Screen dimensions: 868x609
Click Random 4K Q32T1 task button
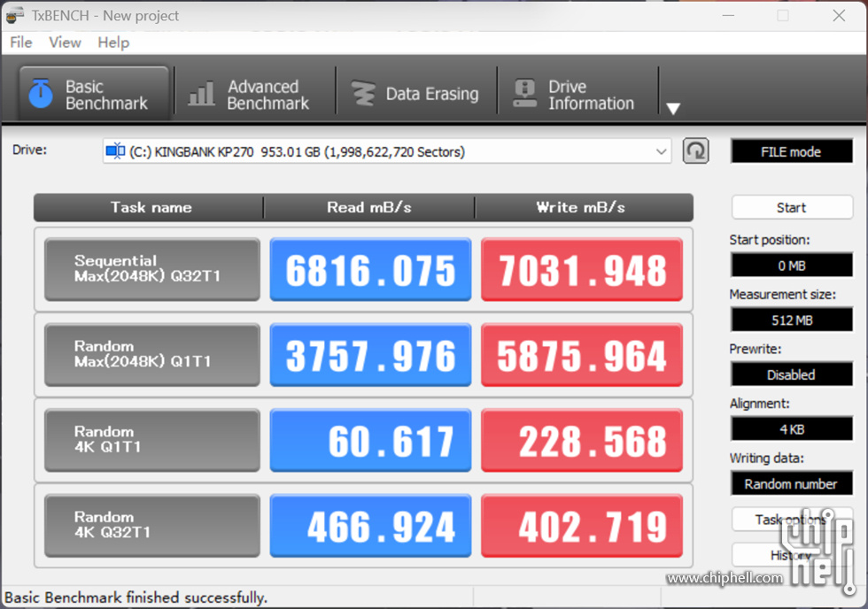(152, 526)
